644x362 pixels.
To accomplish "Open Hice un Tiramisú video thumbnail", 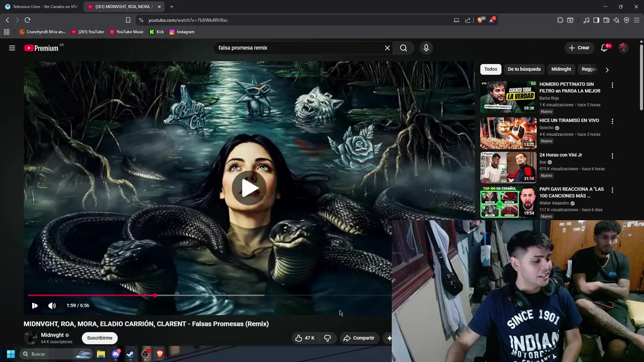I will (x=508, y=133).
